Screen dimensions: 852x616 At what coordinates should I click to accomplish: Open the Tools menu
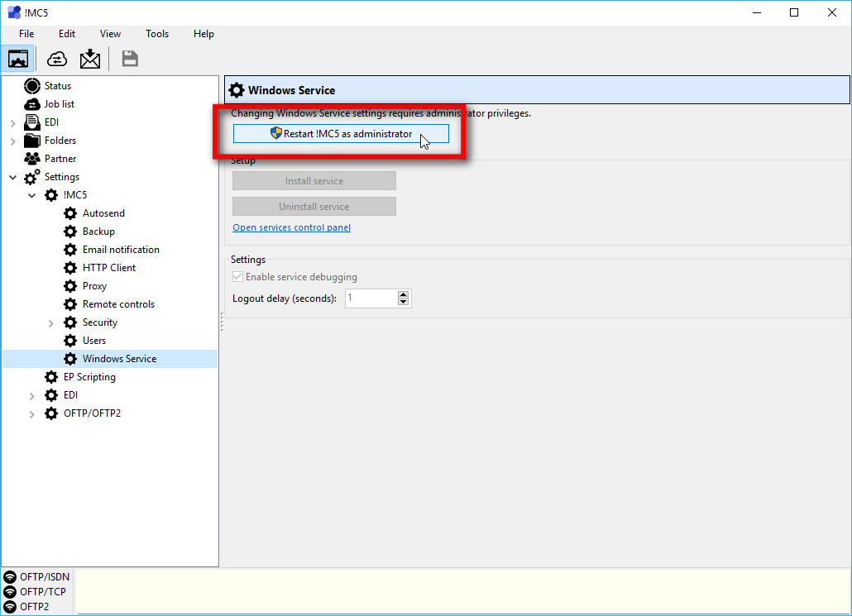[x=157, y=34]
